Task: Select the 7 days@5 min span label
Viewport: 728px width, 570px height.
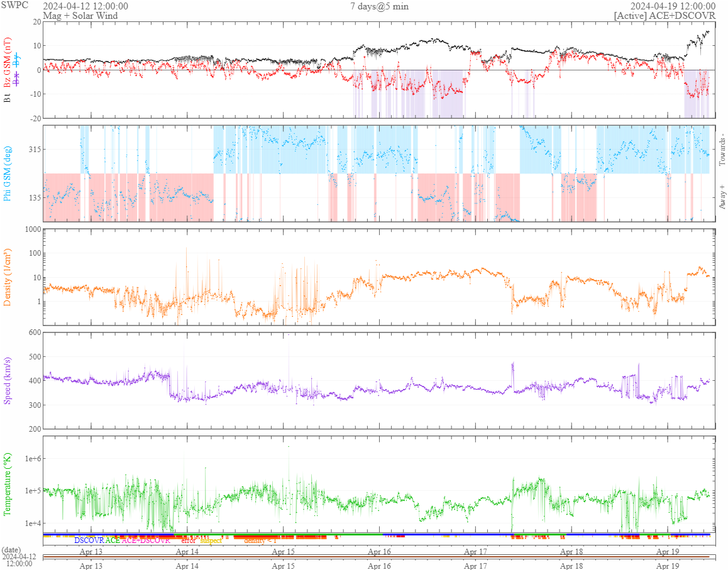Action: (379, 6)
